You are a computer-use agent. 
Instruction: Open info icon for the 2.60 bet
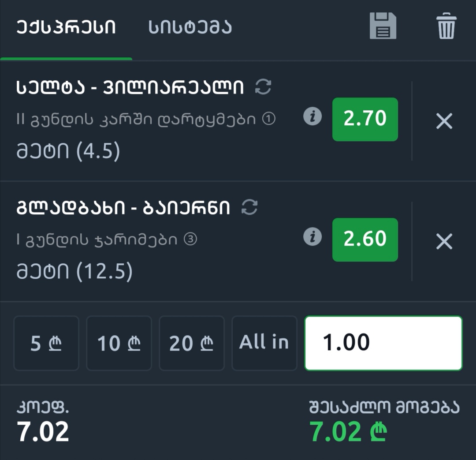pos(312,238)
